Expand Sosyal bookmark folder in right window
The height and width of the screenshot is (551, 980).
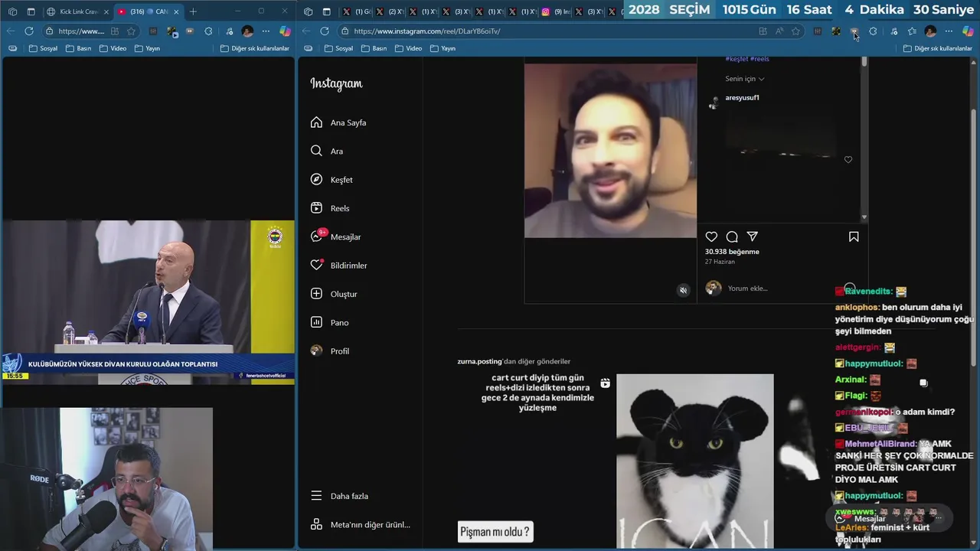click(339, 48)
